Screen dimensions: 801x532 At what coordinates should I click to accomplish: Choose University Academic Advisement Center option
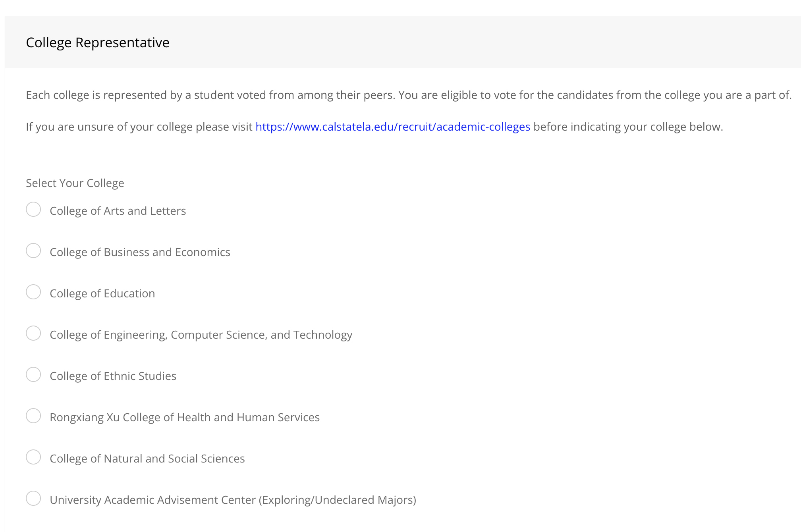tap(34, 498)
